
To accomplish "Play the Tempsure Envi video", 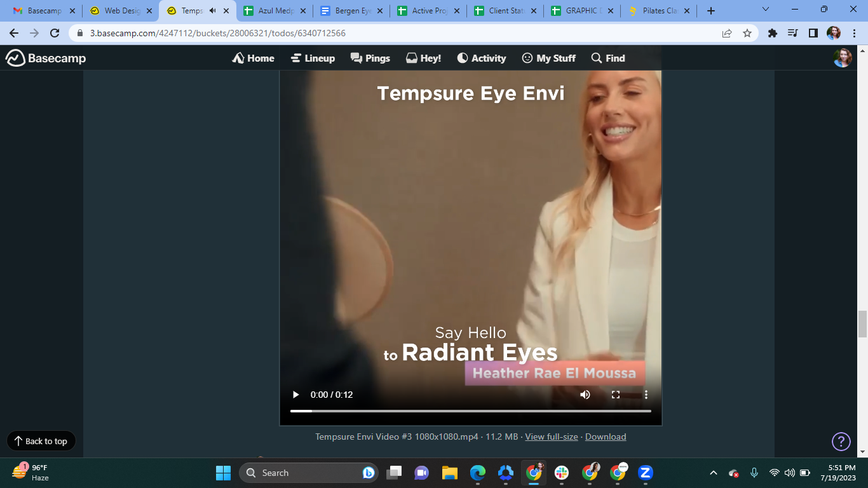I will click(x=295, y=395).
